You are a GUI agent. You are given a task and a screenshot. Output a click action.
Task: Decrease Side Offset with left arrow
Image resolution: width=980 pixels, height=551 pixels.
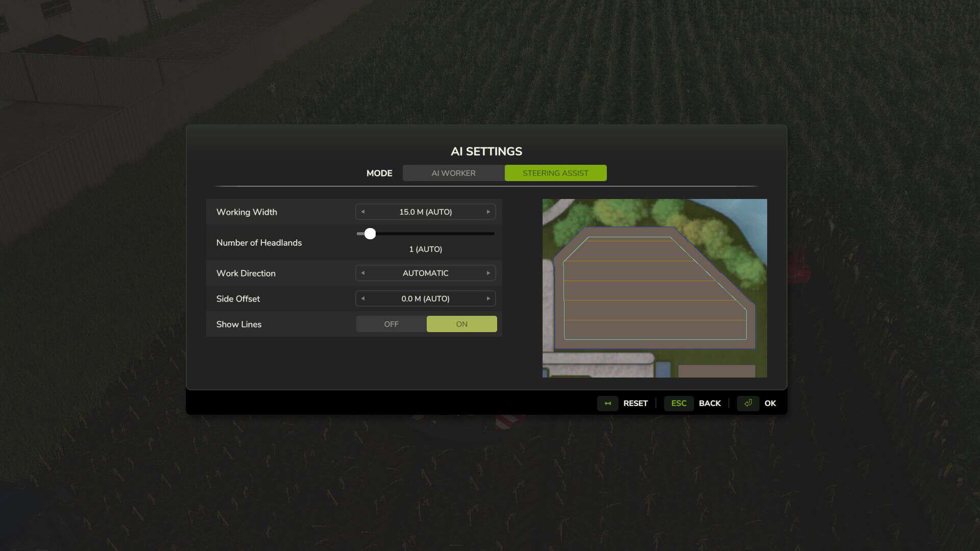363,298
